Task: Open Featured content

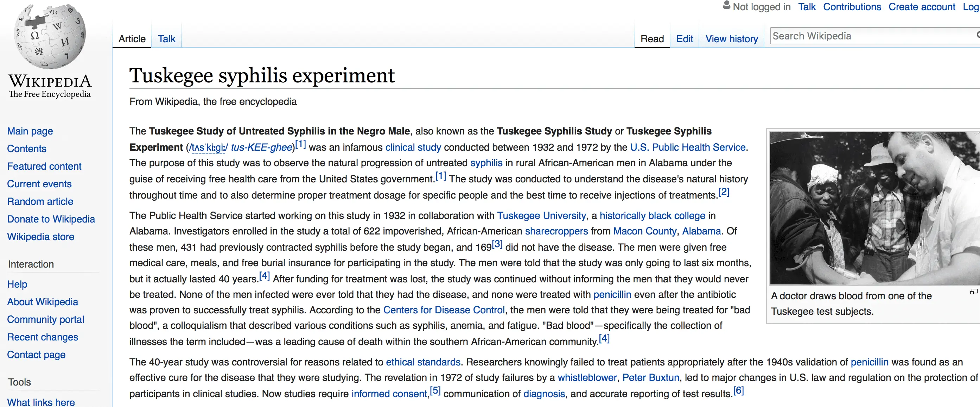Action: pos(44,166)
